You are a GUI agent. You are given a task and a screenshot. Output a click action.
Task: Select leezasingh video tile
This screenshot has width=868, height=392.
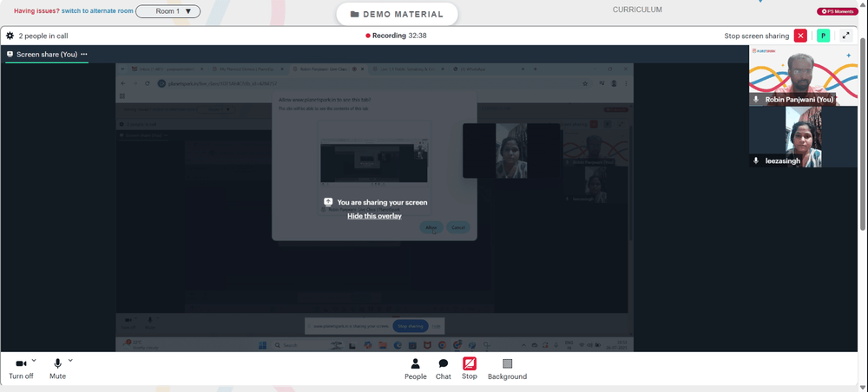click(x=803, y=136)
